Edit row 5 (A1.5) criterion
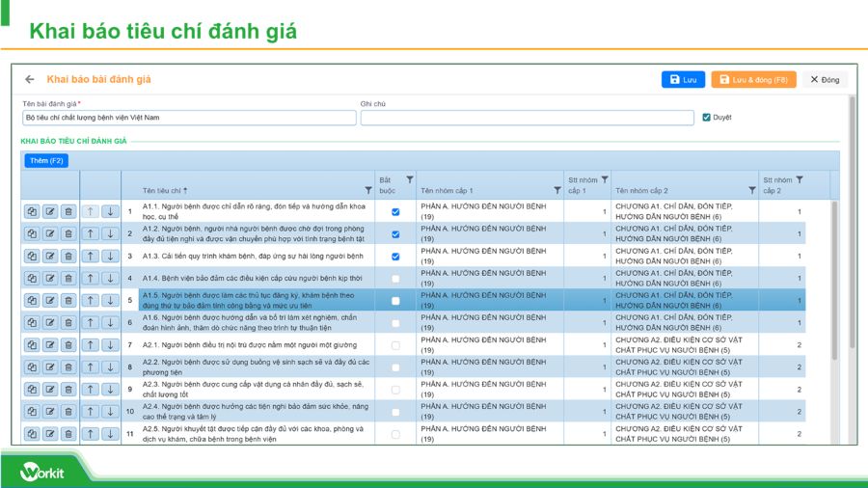The height and width of the screenshot is (488, 868). coord(50,300)
